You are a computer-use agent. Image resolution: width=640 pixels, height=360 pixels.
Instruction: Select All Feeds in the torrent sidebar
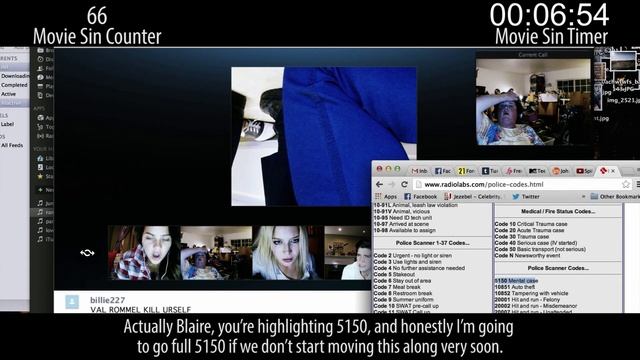click(x=12, y=145)
